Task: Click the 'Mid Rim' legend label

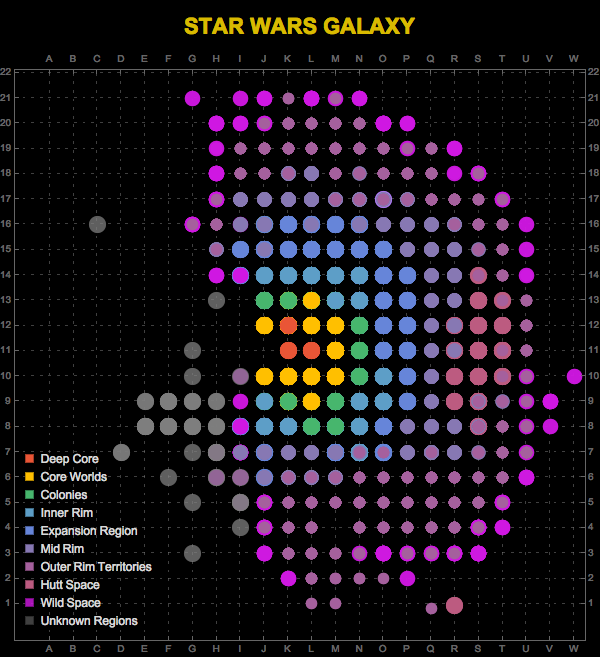Action: pos(62,548)
